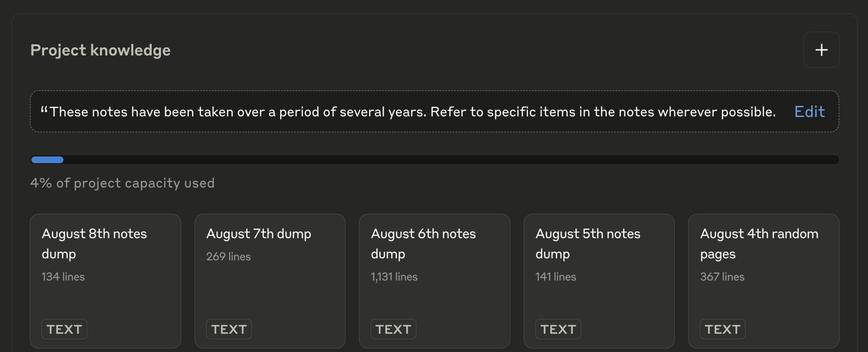Click the "1,131 lines" label

click(x=394, y=277)
